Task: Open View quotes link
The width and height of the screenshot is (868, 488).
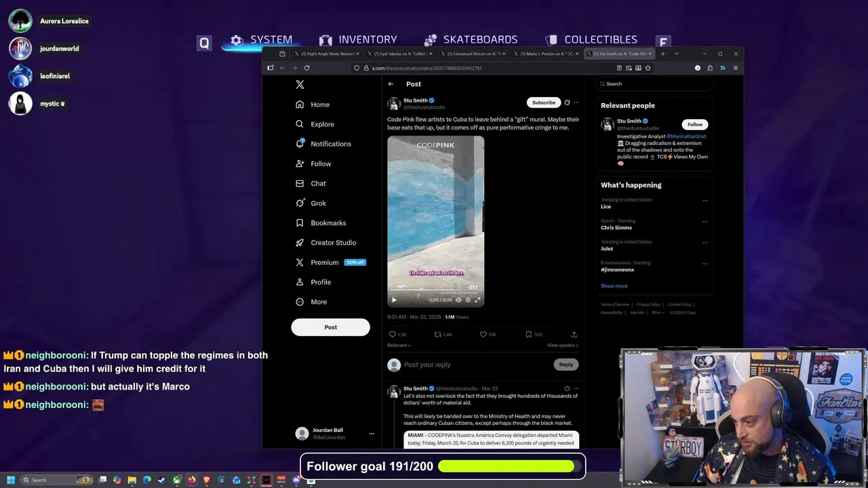Action: tap(563, 345)
